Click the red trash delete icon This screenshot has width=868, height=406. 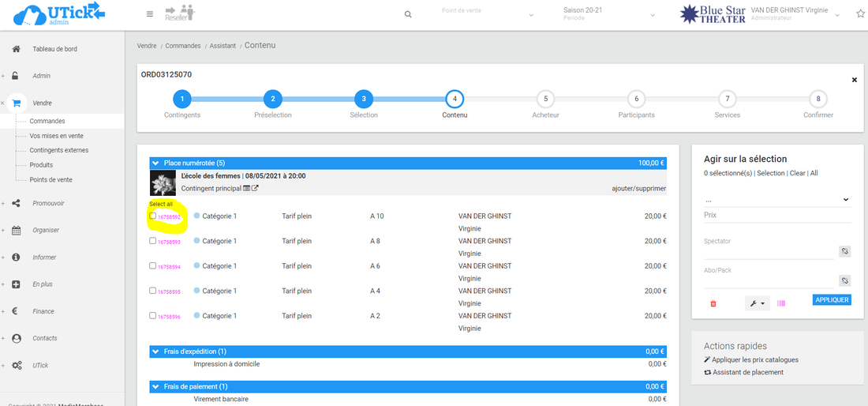(x=713, y=303)
